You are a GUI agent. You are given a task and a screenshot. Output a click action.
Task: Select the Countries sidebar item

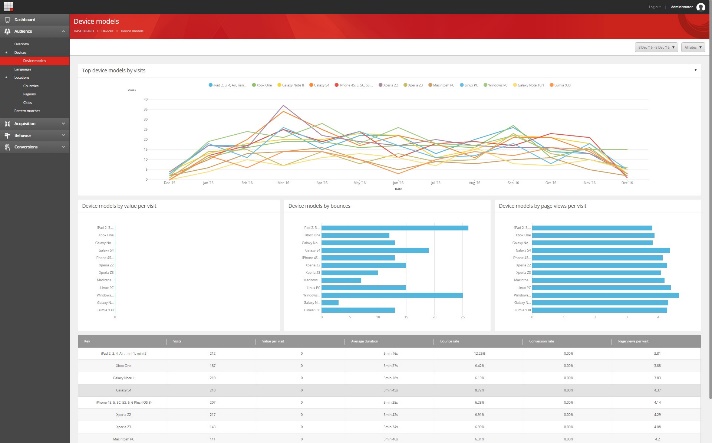(x=30, y=86)
